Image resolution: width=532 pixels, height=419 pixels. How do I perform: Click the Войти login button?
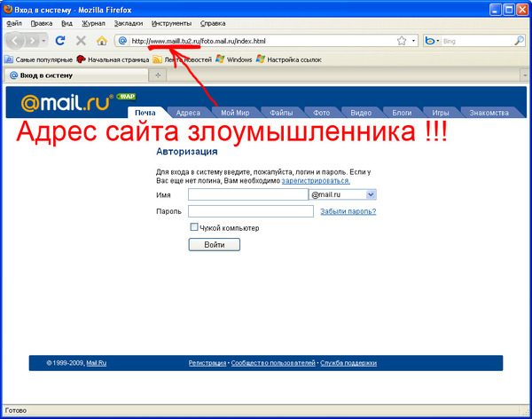tap(214, 245)
